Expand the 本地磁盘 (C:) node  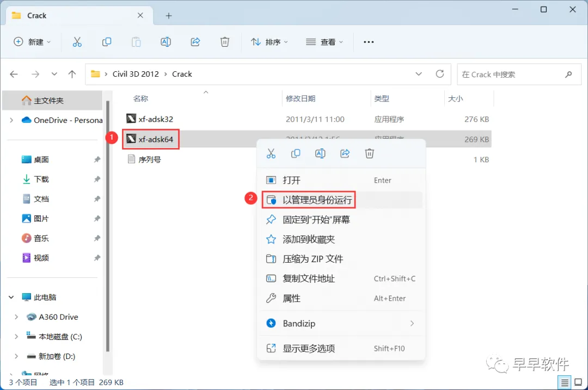[x=16, y=337]
